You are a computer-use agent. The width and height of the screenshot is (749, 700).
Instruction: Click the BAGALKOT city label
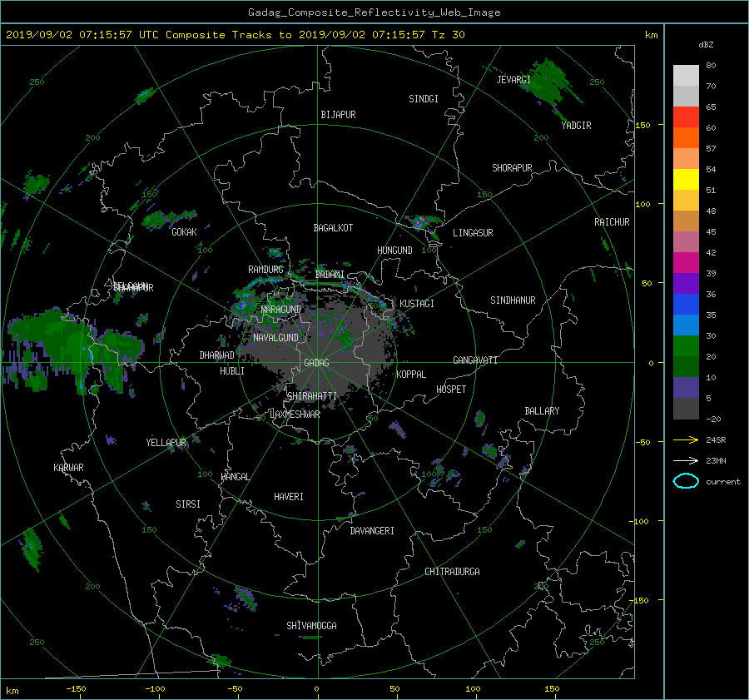click(x=333, y=228)
